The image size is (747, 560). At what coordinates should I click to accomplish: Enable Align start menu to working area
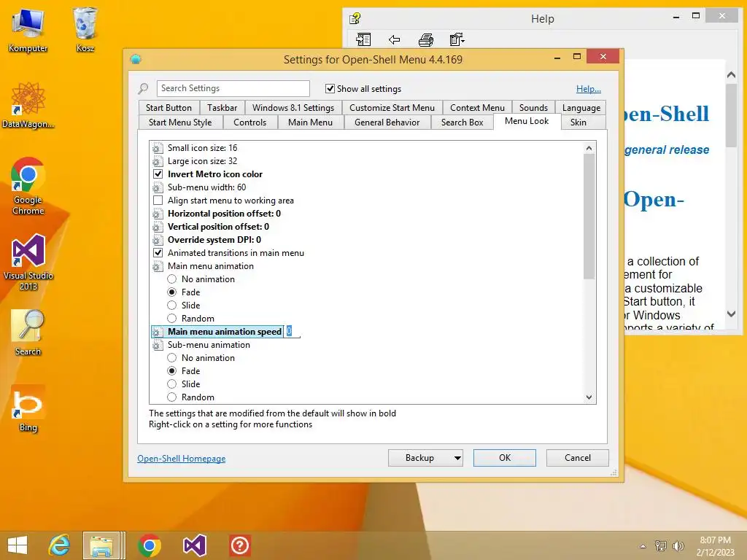(158, 201)
